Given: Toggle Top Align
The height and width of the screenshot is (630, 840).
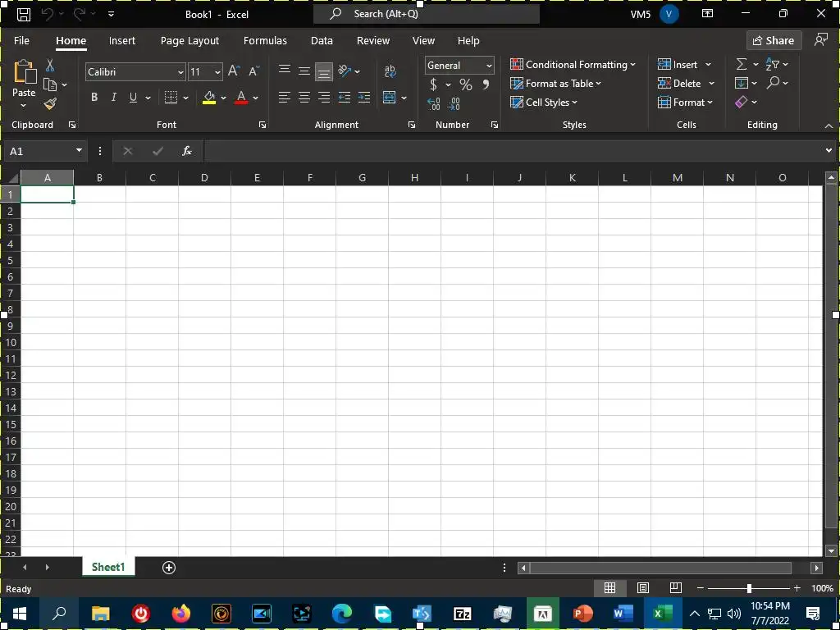Looking at the screenshot, I should coord(285,71).
